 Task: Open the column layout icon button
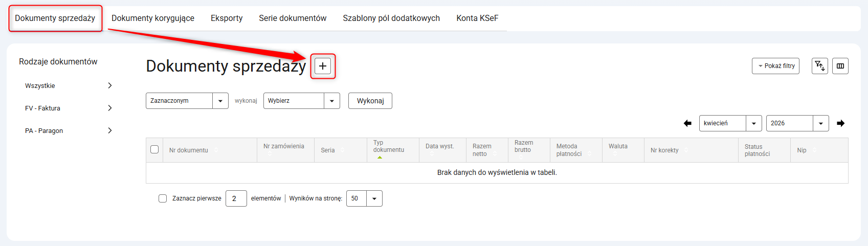pyautogui.click(x=840, y=66)
